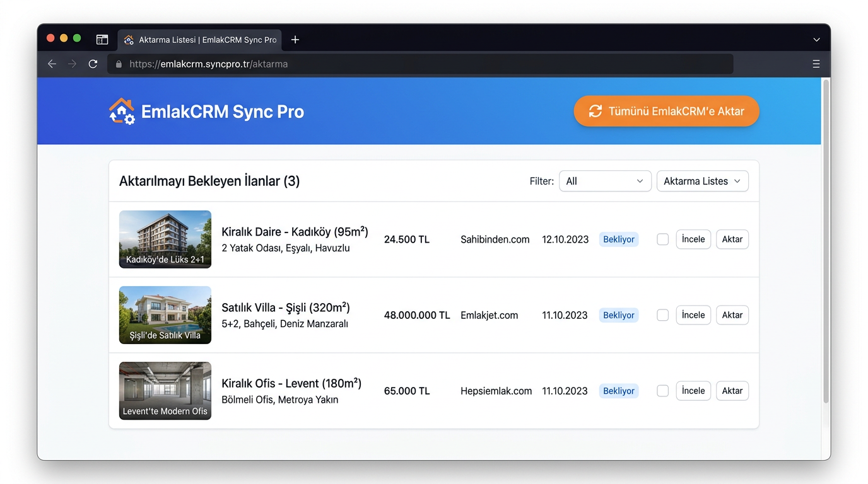
Task: Click Aktar for the Levent office listing
Action: [x=732, y=391]
